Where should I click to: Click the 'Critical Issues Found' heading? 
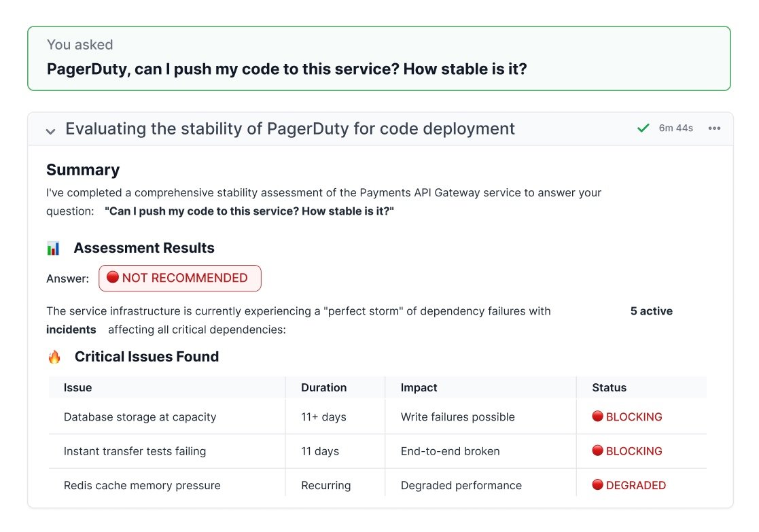pos(147,357)
